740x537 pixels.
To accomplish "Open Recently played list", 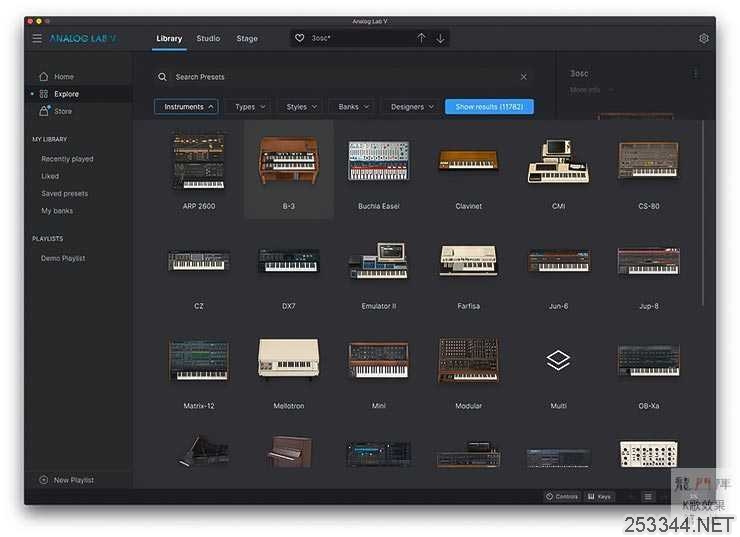I will coord(67,159).
